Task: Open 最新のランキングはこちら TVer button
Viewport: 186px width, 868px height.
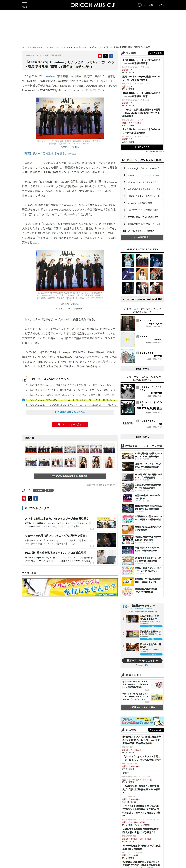Action: tap(142, 661)
